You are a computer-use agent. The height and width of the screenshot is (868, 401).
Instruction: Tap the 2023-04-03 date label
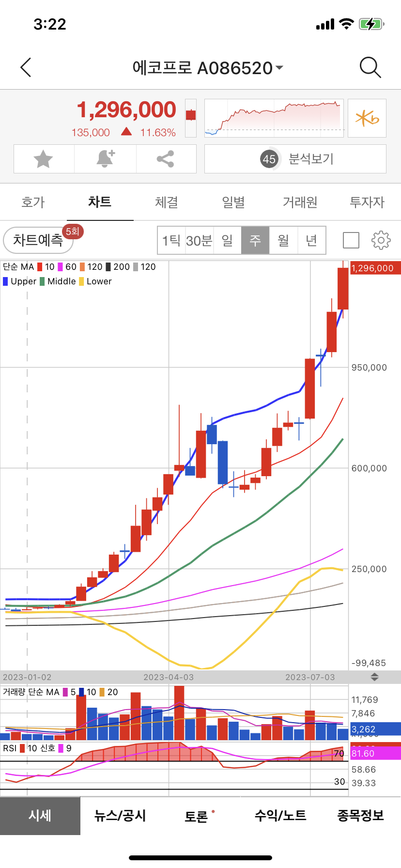(169, 677)
